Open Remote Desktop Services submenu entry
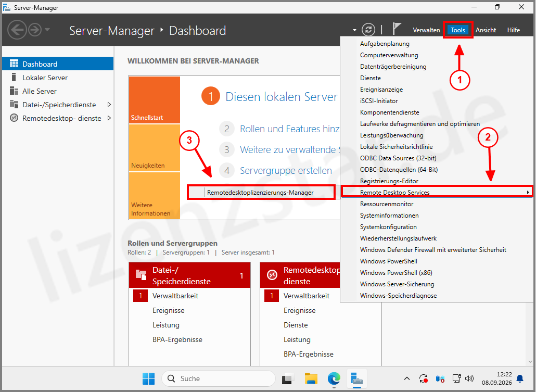 (437, 192)
